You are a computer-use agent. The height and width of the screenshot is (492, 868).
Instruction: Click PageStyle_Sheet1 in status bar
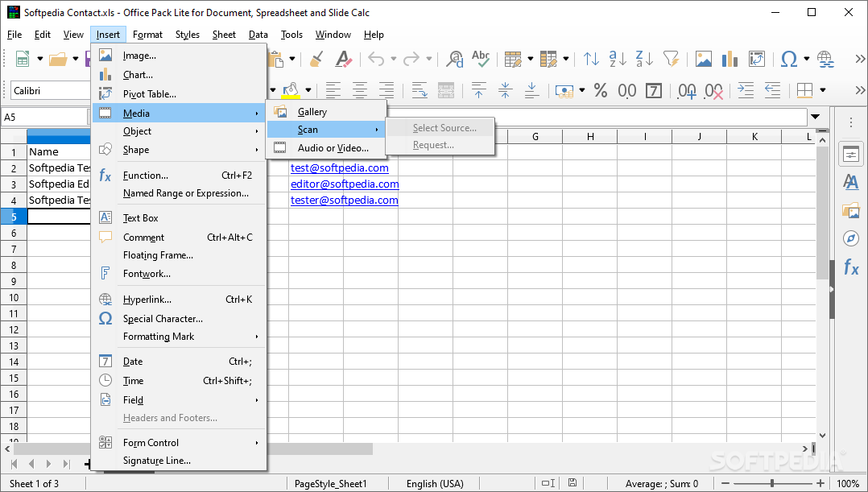[330, 484]
